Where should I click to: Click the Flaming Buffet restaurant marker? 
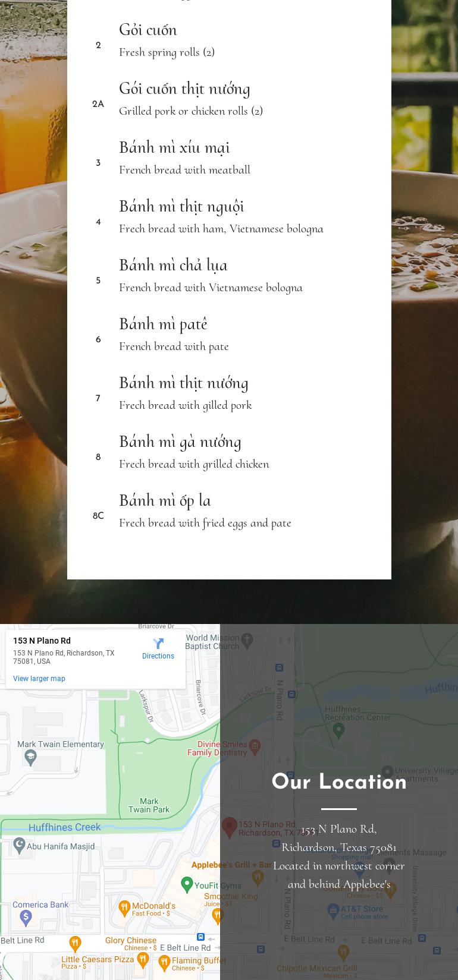pyautogui.click(x=165, y=962)
